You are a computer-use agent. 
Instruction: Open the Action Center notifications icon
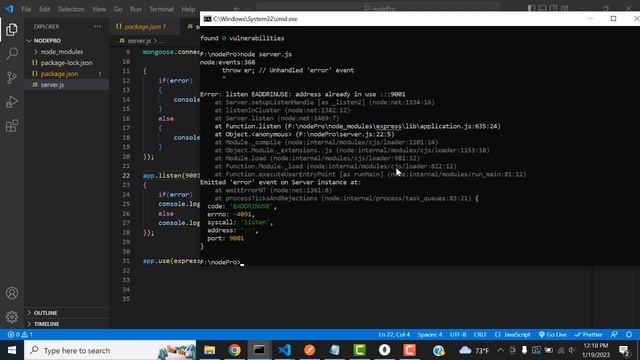(x=624, y=350)
